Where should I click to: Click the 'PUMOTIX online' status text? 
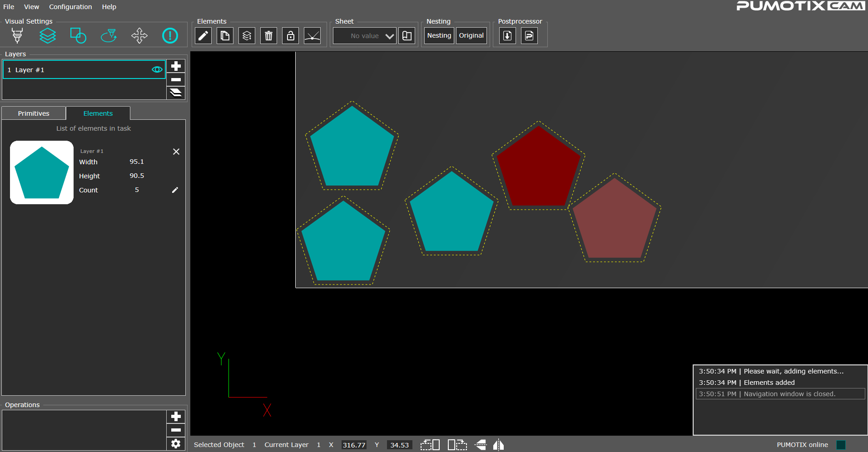click(802, 445)
